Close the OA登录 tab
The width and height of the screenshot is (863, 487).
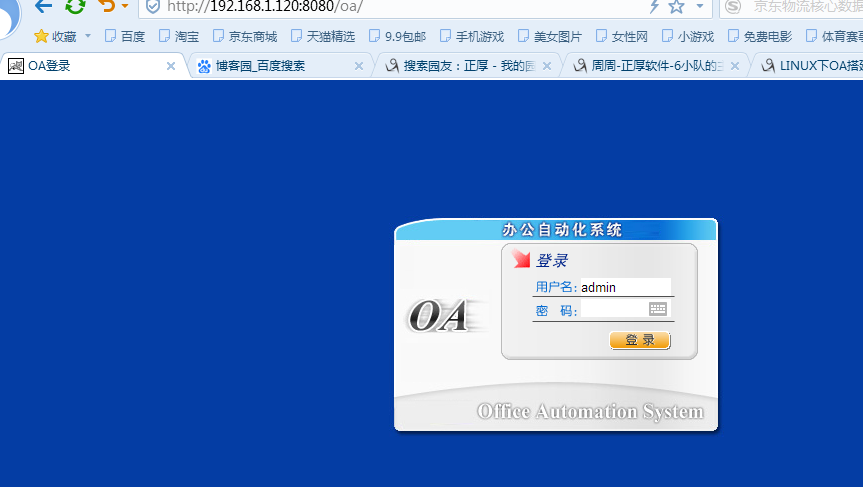click(171, 66)
